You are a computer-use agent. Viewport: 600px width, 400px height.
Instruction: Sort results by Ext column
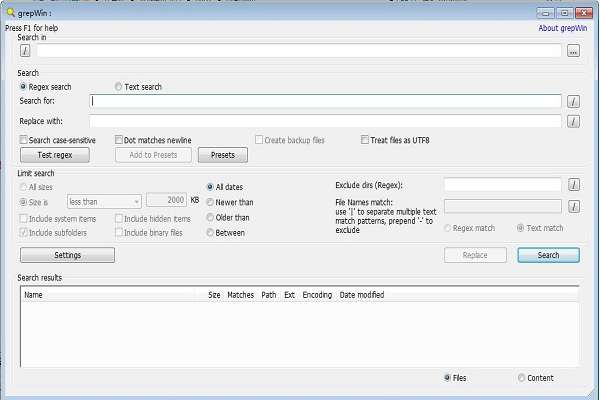pyautogui.click(x=289, y=295)
